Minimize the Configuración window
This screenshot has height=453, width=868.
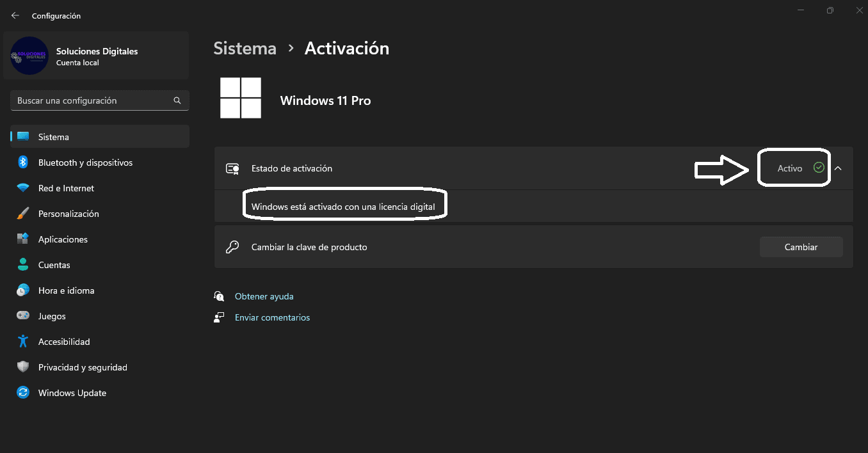click(x=801, y=10)
